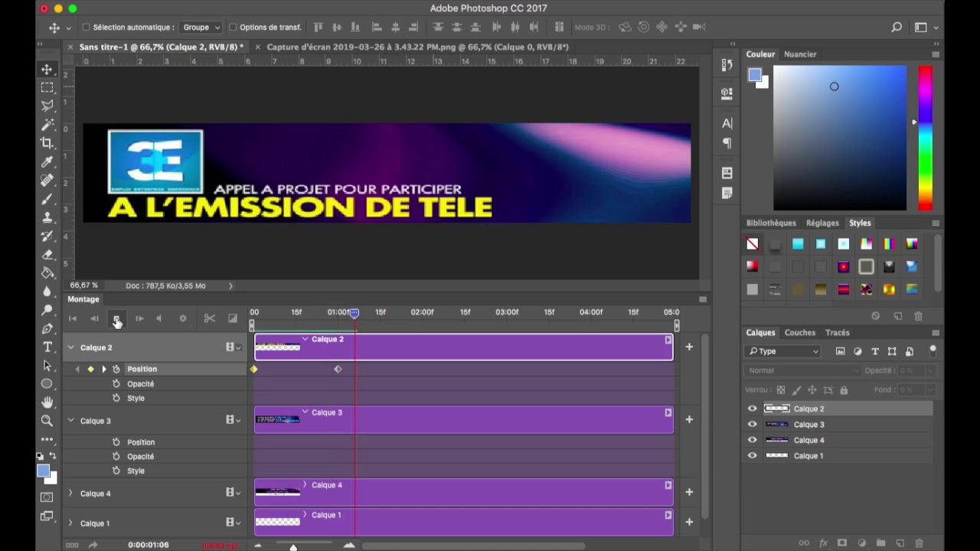Click the fx layer style icon
This screenshot has width=980, height=551.
823,543
